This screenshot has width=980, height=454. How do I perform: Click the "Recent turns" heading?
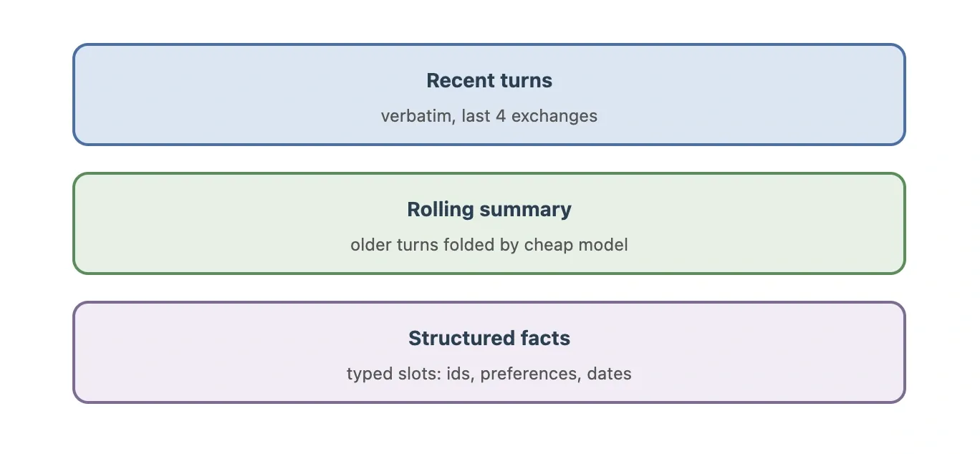tap(489, 80)
